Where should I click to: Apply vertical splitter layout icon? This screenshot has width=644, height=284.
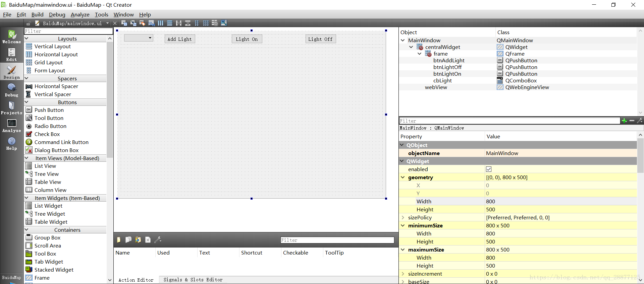tap(188, 23)
